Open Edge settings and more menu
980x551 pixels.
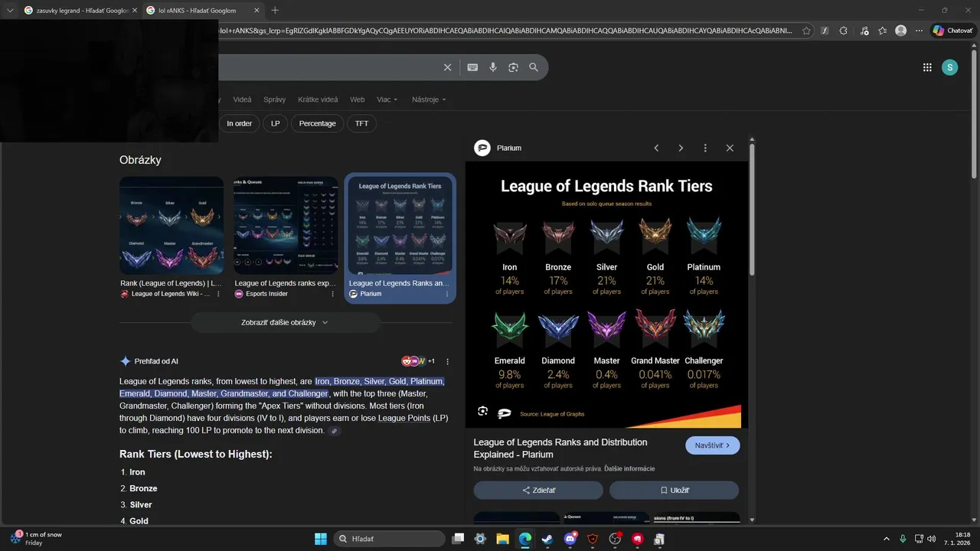pos(920,31)
